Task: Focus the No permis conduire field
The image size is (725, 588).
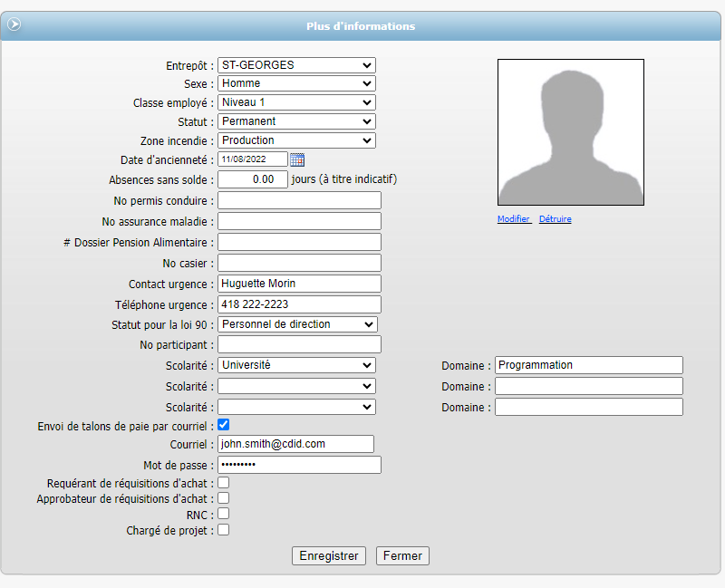Action: pos(300,200)
